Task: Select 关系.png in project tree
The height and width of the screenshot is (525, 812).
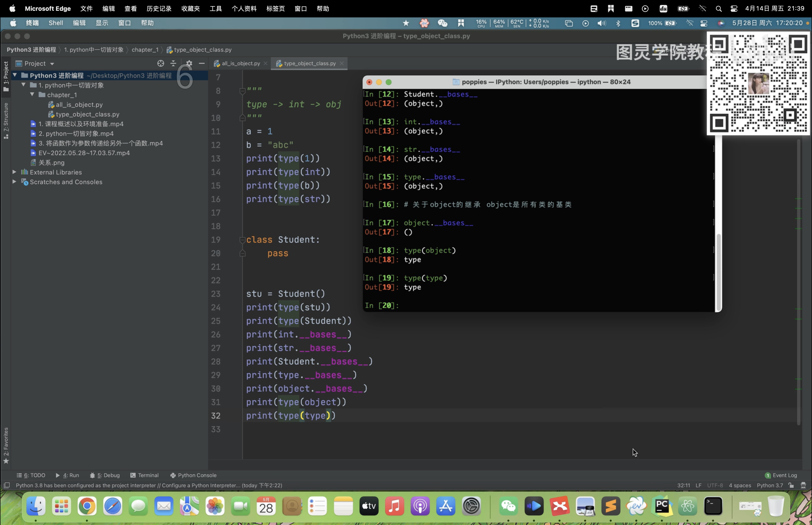Action: pos(51,163)
